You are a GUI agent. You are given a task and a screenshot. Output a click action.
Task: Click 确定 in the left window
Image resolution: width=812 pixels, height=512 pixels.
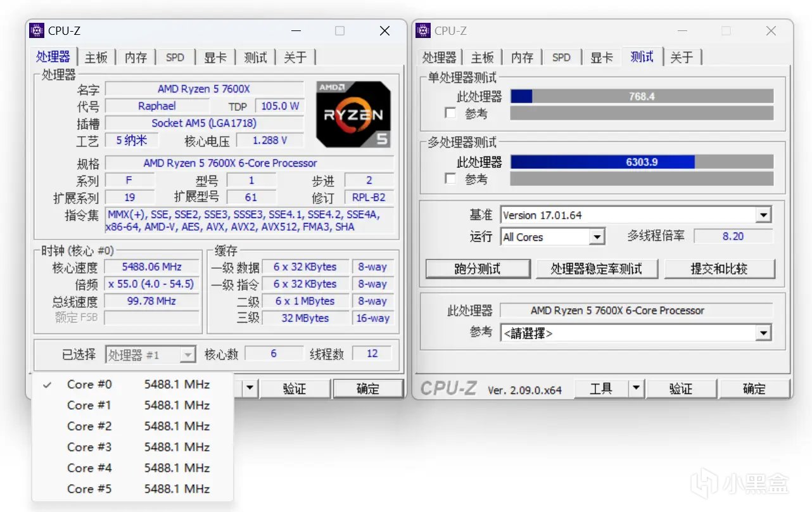click(368, 388)
